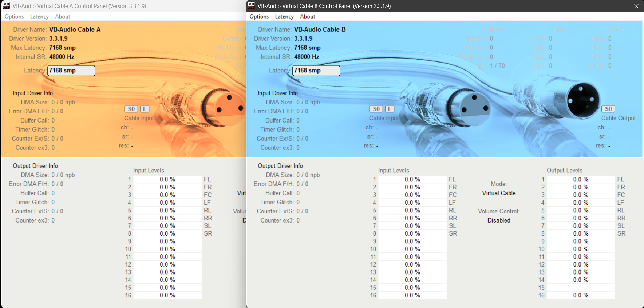Click the L button in Cable A window
This screenshot has height=308, width=644.
click(145, 109)
